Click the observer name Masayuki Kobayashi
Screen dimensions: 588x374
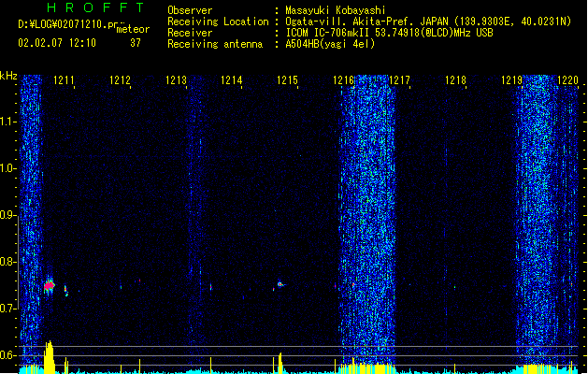(x=336, y=10)
